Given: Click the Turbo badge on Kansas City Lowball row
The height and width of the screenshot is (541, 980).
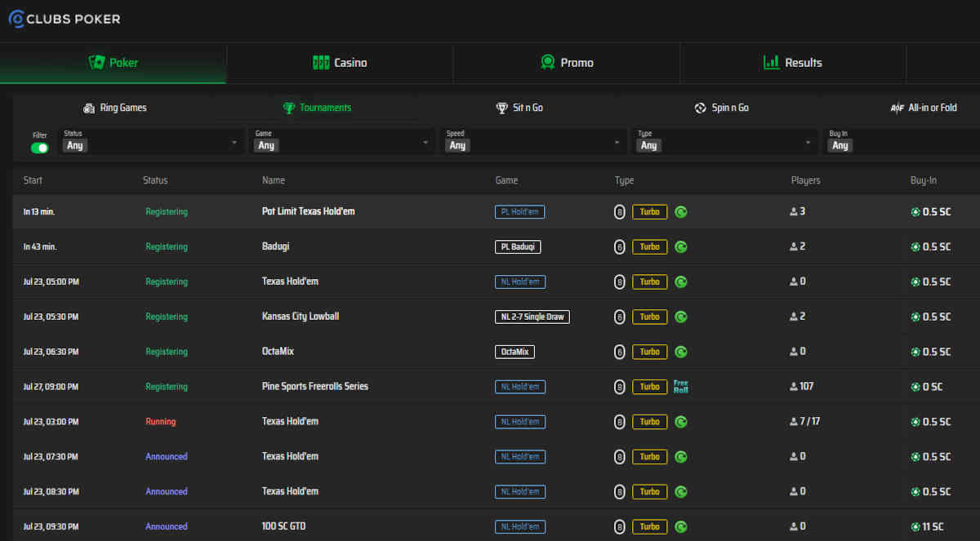Looking at the screenshot, I should pyautogui.click(x=649, y=317).
